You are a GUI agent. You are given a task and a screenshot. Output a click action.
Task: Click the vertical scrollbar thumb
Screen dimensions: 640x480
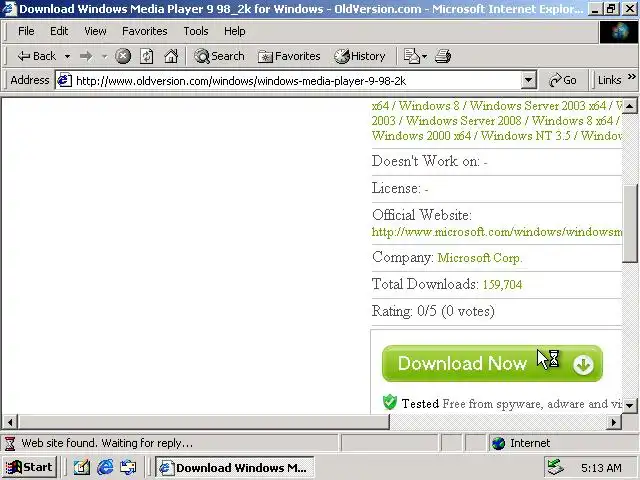pos(630,223)
